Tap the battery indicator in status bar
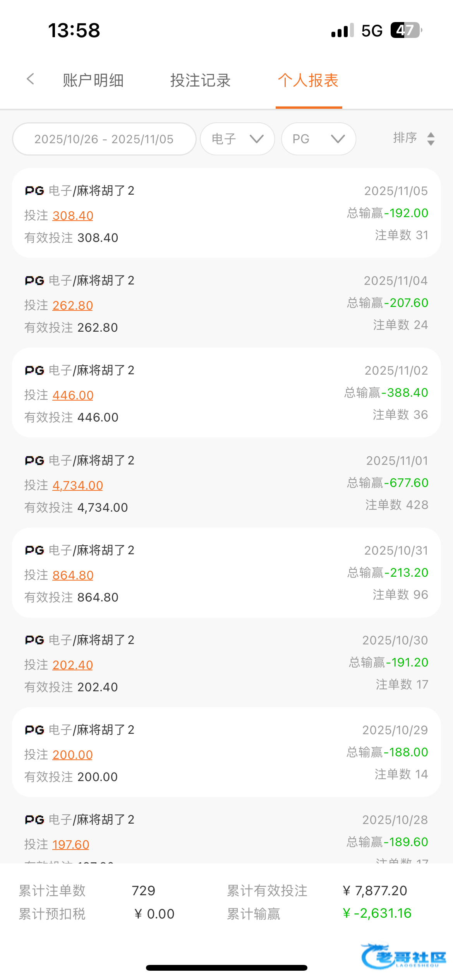This screenshot has height=980, width=453. pos(405,30)
